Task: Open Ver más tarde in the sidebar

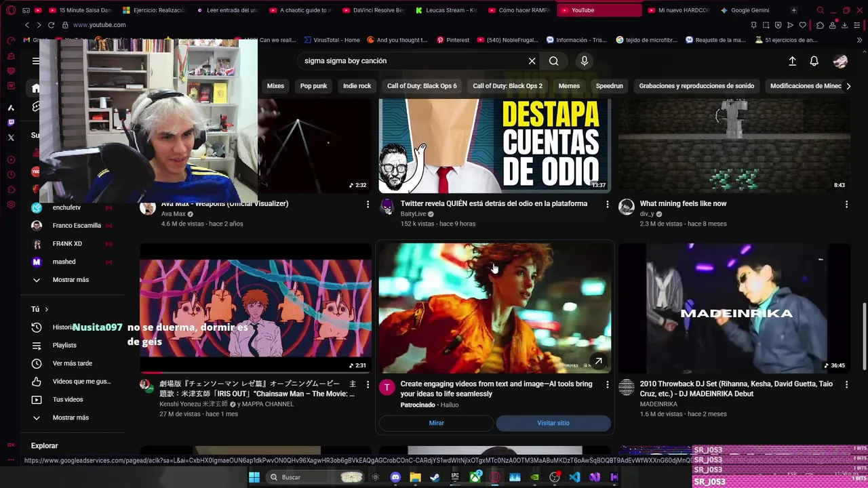Action: point(73,363)
